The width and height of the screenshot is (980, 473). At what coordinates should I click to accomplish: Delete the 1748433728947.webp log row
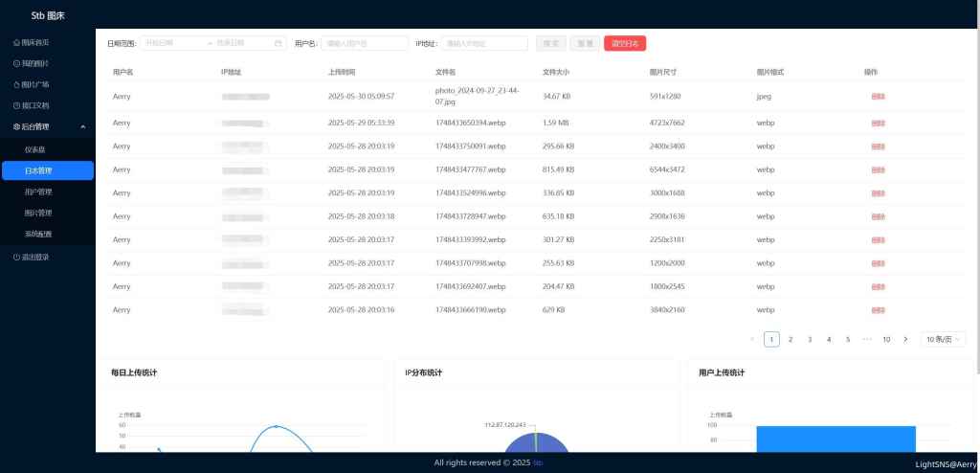(879, 216)
